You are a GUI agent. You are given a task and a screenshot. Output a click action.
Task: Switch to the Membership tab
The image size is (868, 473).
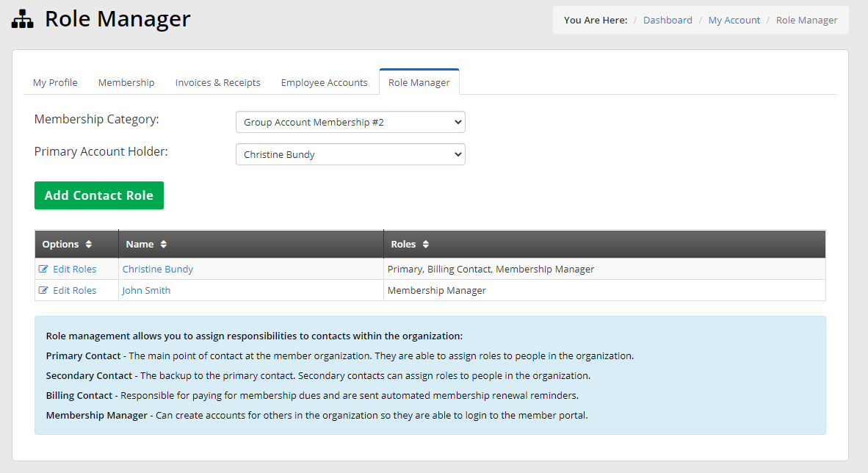pos(126,82)
